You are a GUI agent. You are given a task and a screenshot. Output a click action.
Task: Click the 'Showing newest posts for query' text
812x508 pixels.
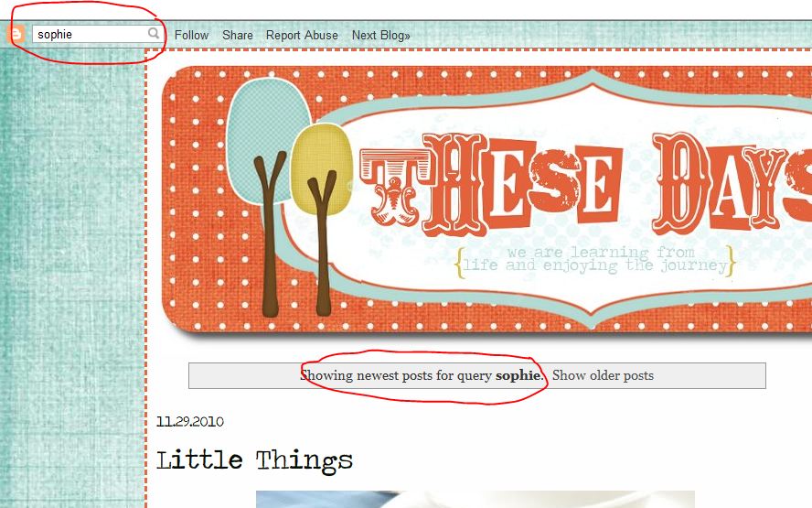point(396,375)
